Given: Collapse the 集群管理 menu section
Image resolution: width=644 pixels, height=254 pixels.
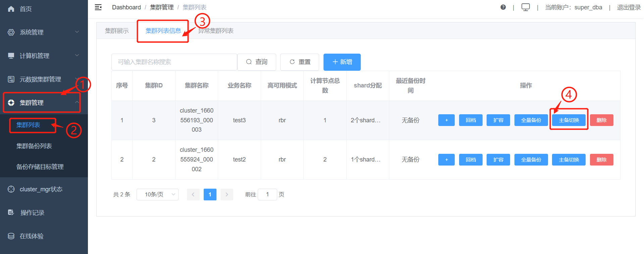Looking at the screenshot, I should (x=77, y=103).
